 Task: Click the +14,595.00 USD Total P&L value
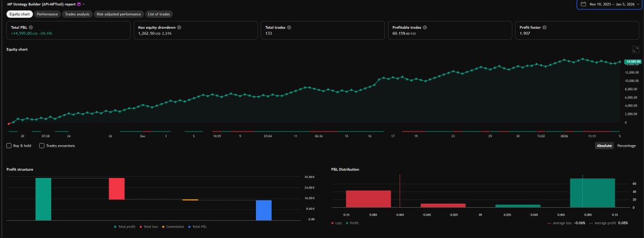click(24, 33)
